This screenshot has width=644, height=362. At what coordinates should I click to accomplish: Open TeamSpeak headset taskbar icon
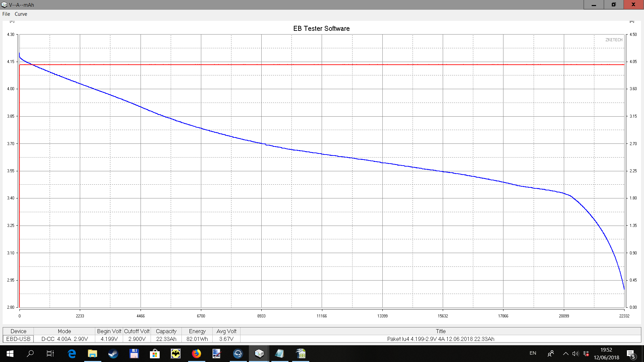tap(238, 354)
